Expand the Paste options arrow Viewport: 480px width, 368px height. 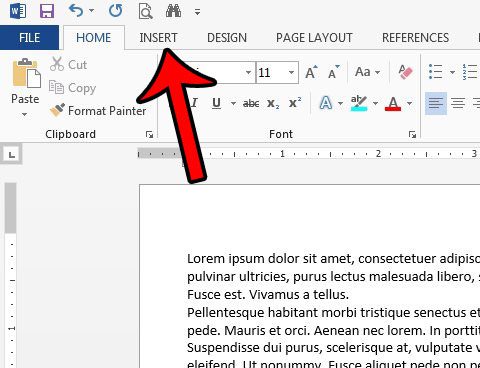coord(25,114)
